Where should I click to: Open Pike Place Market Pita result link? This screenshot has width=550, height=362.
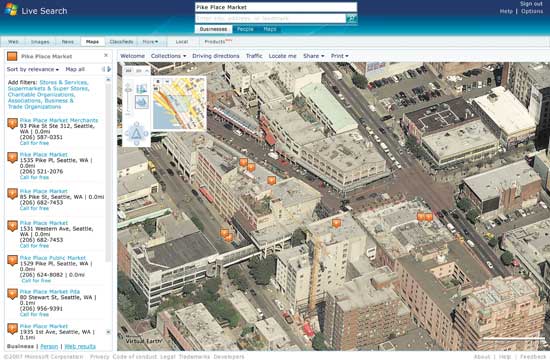50,291
